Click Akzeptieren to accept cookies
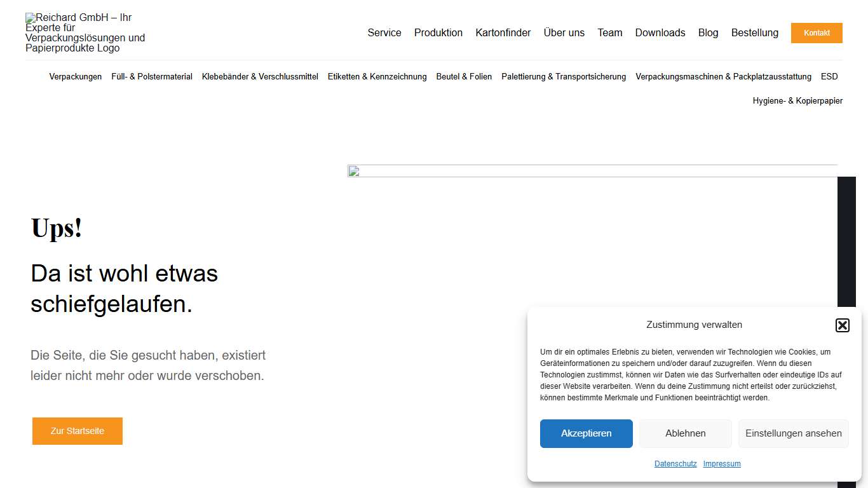Screen dimensions: 868x488 (x=586, y=433)
